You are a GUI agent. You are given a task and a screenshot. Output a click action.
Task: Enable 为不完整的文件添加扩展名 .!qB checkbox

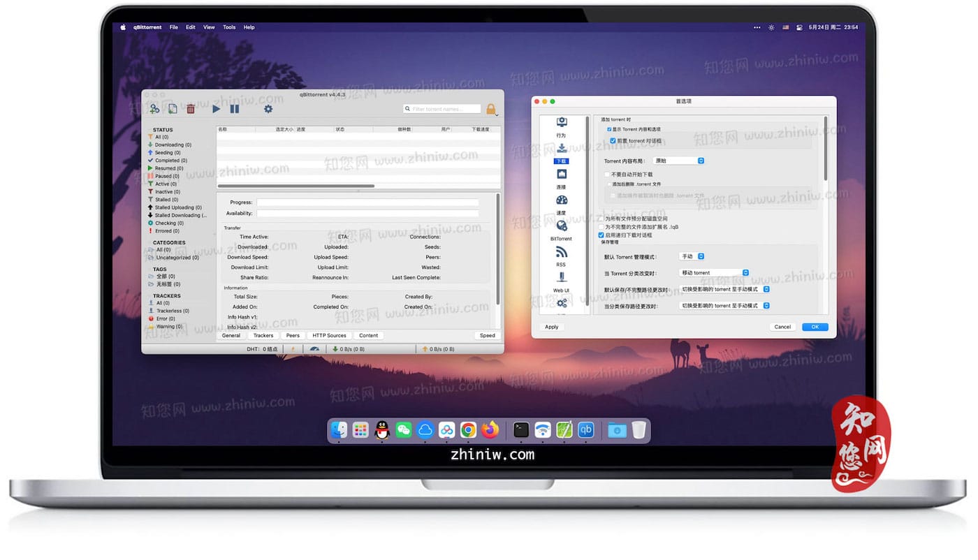pos(601,227)
